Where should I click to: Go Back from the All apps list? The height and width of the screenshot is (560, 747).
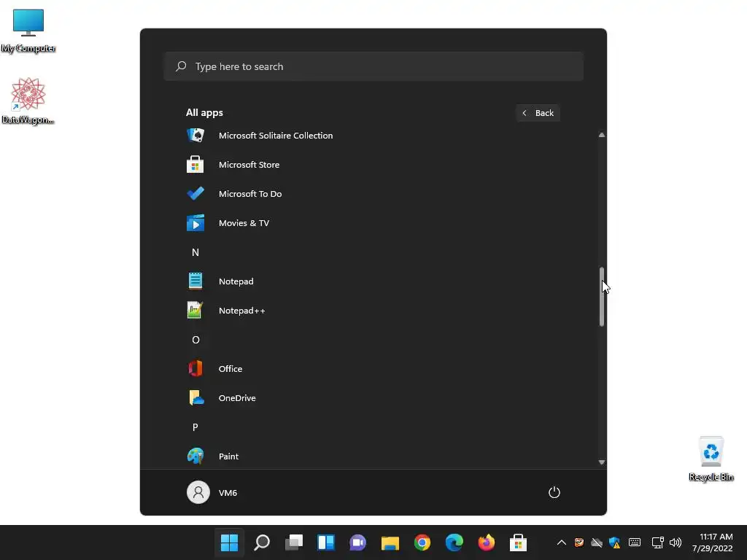(x=538, y=113)
